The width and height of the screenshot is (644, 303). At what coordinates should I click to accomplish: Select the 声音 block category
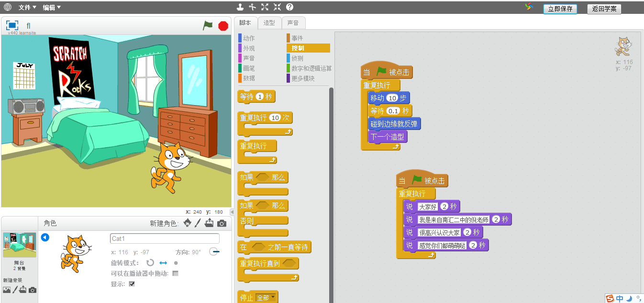click(248, 58)
